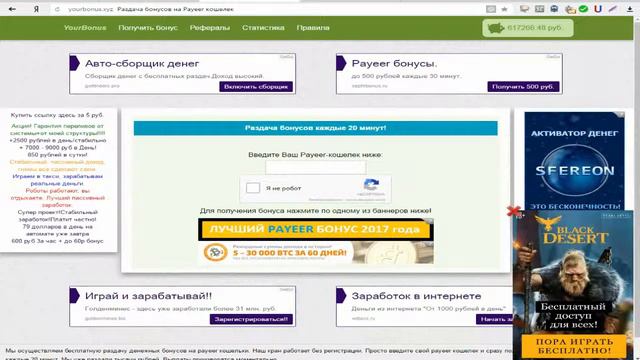Viewport: 640px width, 360px height.
Task: Go back with the browser back arrow
Action: [12, 9]
